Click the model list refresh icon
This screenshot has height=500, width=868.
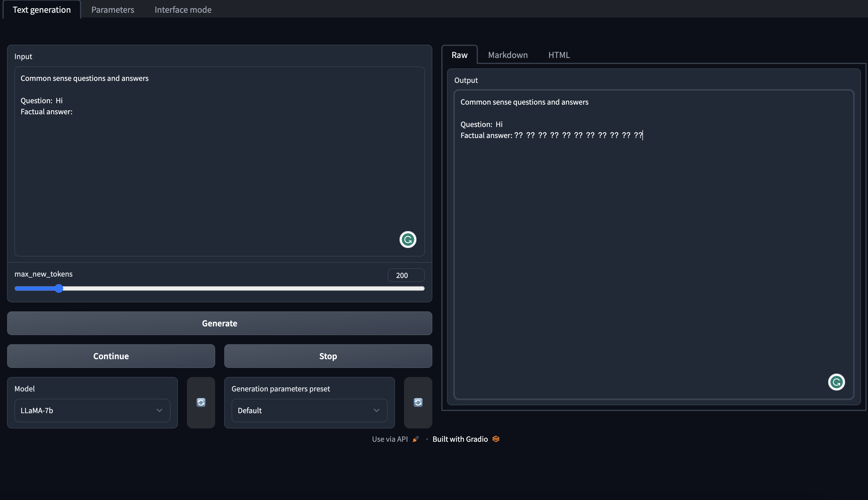click(201, 402)
